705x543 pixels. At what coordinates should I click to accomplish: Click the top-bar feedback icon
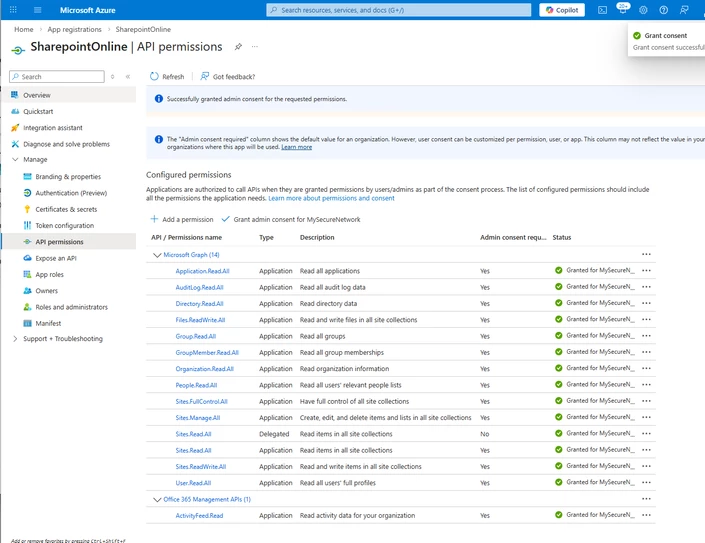[684, 10]
